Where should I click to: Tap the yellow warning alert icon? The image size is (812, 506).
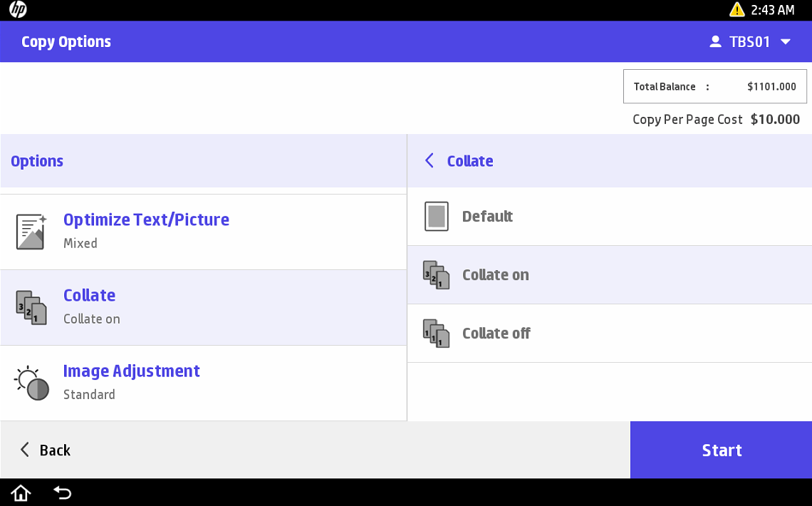point(736,10)
